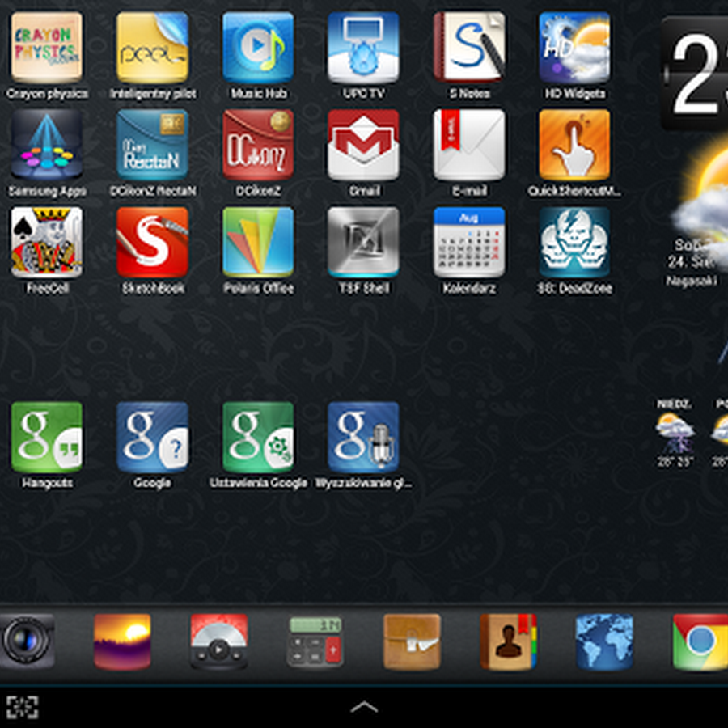Open the red DCikonZ app

tap(258, 145)
